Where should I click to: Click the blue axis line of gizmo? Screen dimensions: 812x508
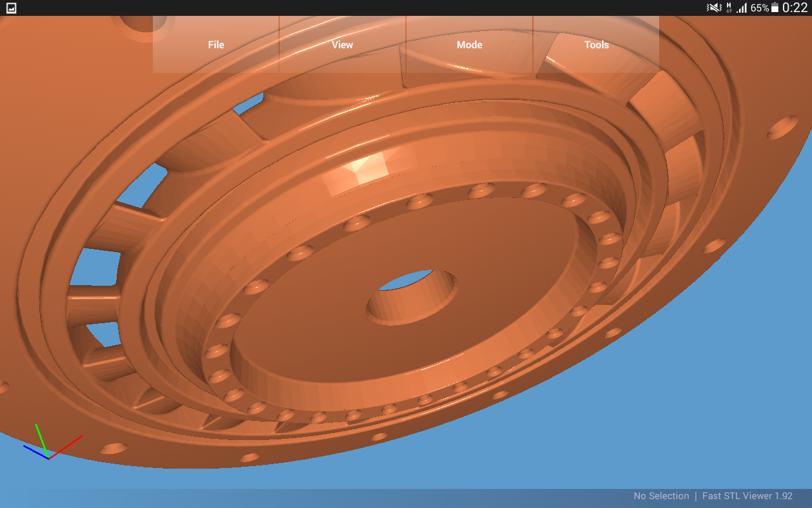point(36,451)
